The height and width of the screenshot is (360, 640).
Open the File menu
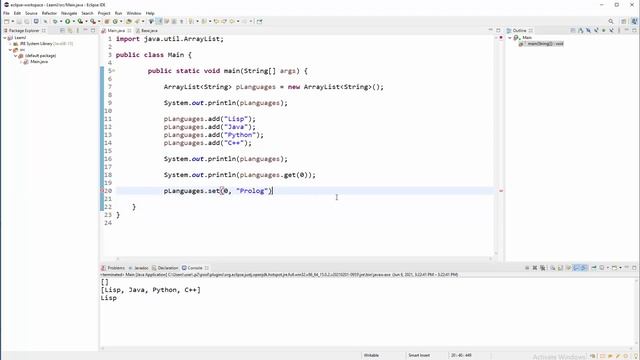pos(6,13)
